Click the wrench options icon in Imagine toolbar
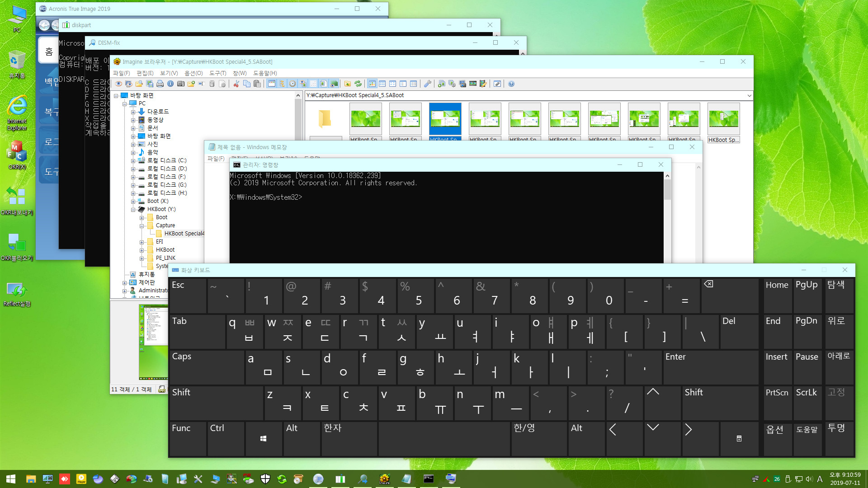The image size is (868, 488). tap(427, 84)
